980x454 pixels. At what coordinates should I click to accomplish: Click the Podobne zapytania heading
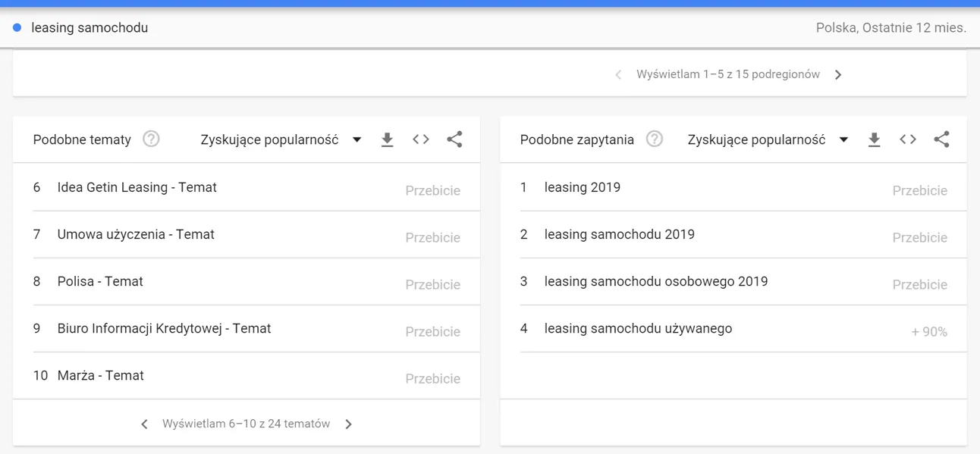(577, 139)
